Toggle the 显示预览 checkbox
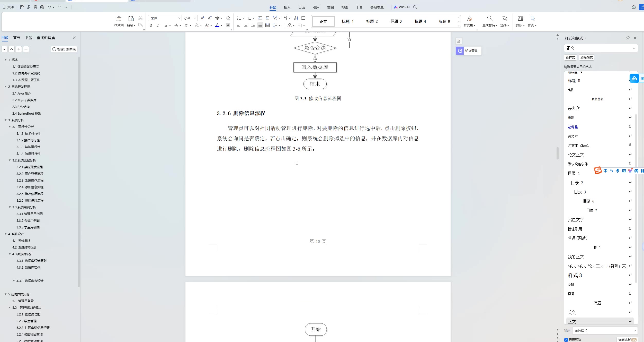 [566, 340]
